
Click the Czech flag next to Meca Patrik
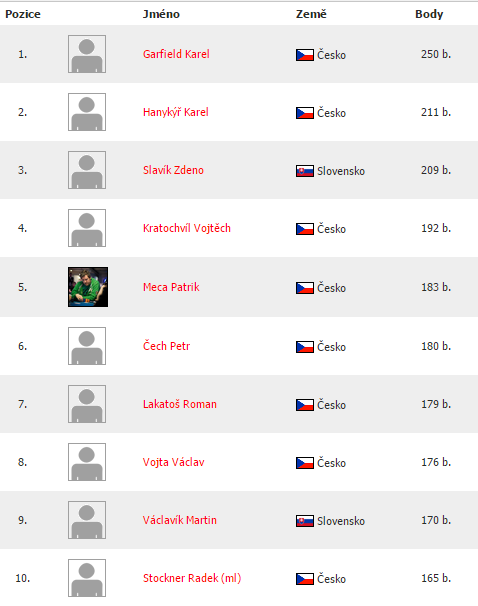[x=305, y=288]
